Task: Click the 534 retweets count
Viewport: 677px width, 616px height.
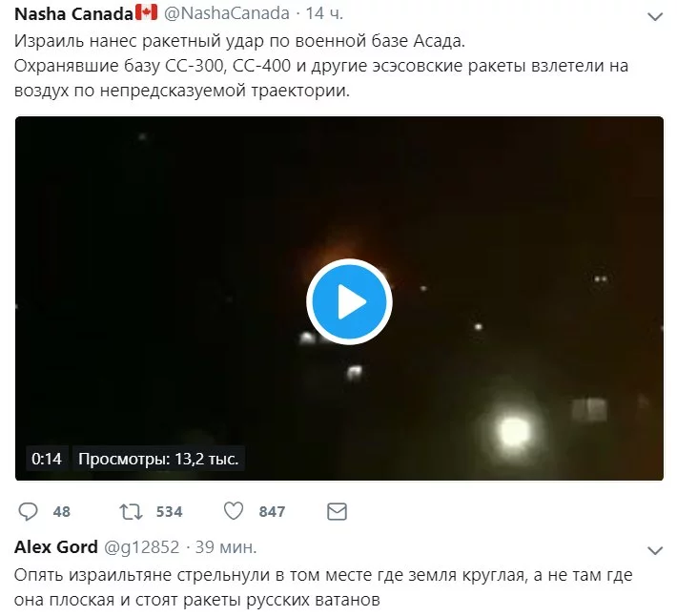Action: (x=170, y=512)
